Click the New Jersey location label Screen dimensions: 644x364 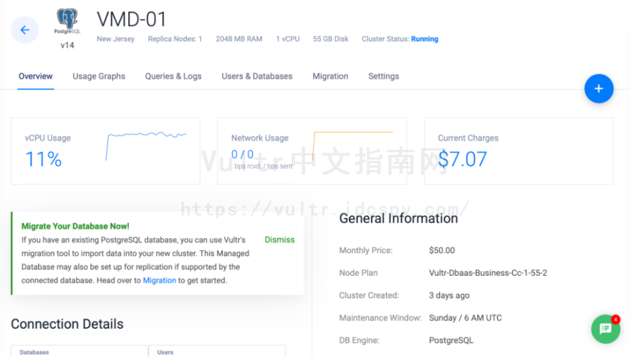click(116, 39)
